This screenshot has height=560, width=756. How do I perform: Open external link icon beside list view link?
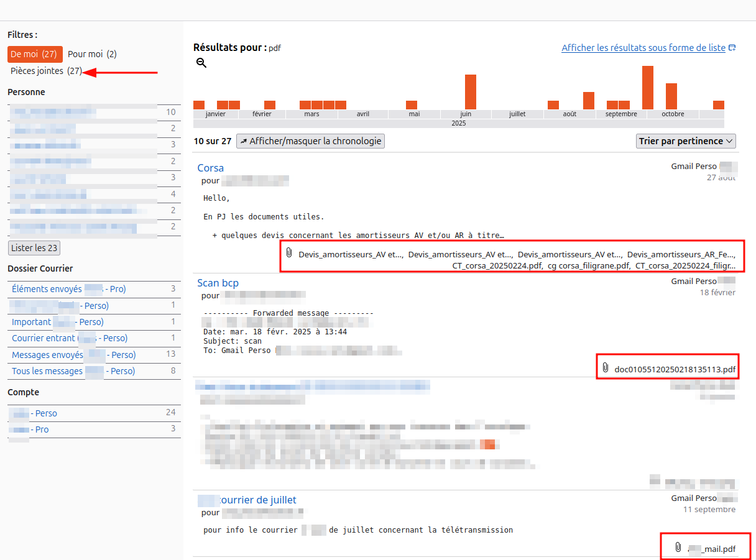[732, 48]
